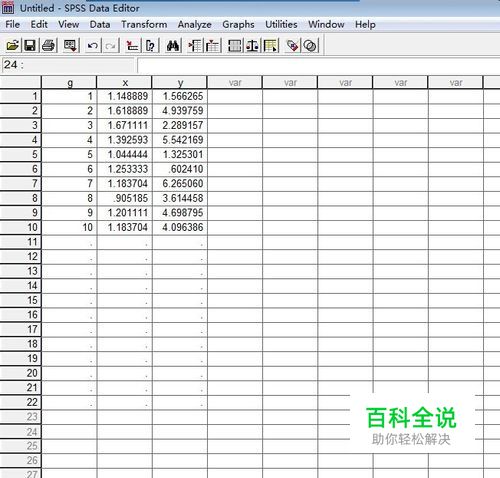This screenshot has height=478, width=500.
Task: Click cell value 1.148889
Action: click(x=125, y=96)
